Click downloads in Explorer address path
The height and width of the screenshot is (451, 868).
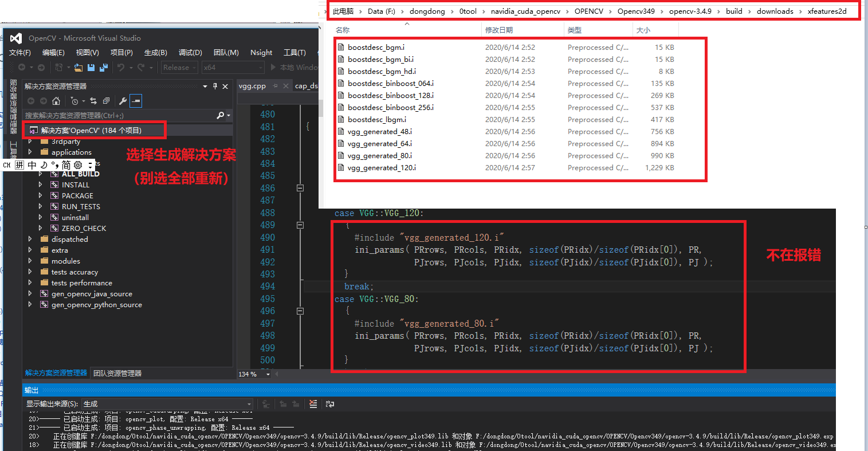click(x=775, y=11)
